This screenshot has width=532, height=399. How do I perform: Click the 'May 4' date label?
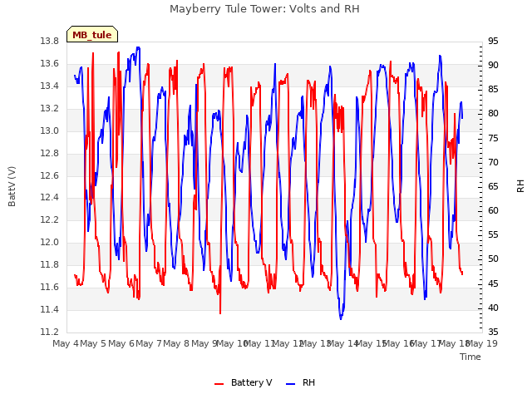point(66,343)
